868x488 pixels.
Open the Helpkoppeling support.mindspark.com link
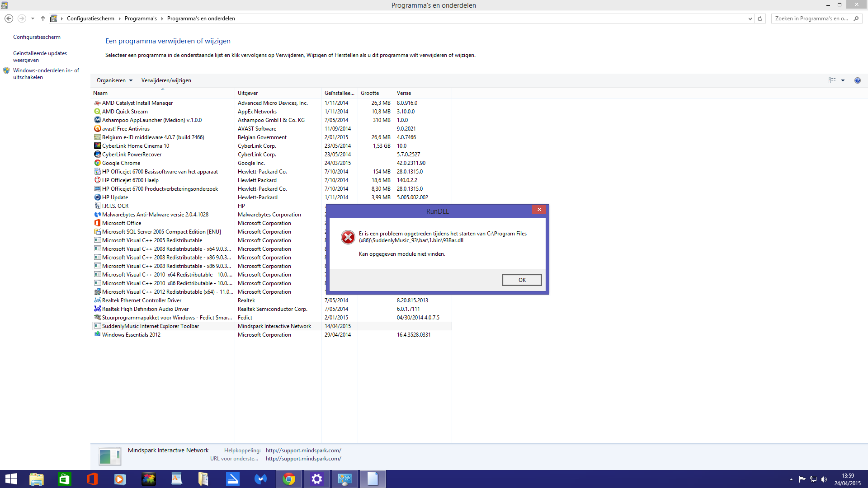(303, 450)
